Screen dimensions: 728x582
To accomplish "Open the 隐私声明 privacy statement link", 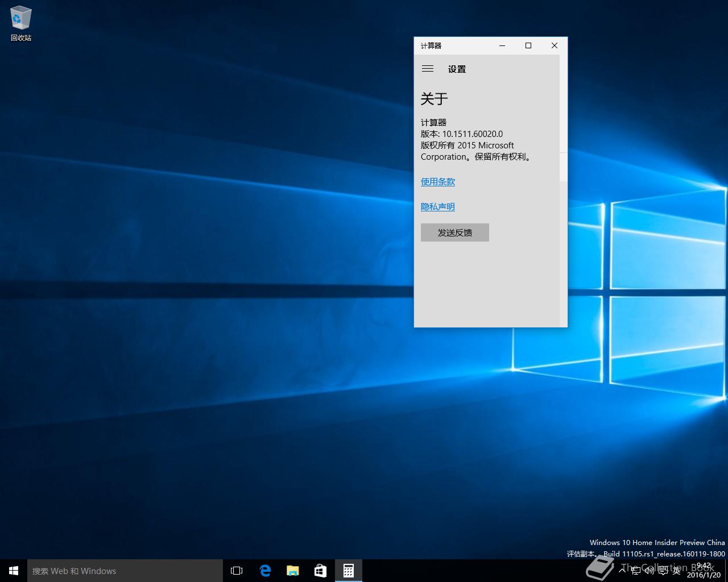I will [x=437, y=207].
